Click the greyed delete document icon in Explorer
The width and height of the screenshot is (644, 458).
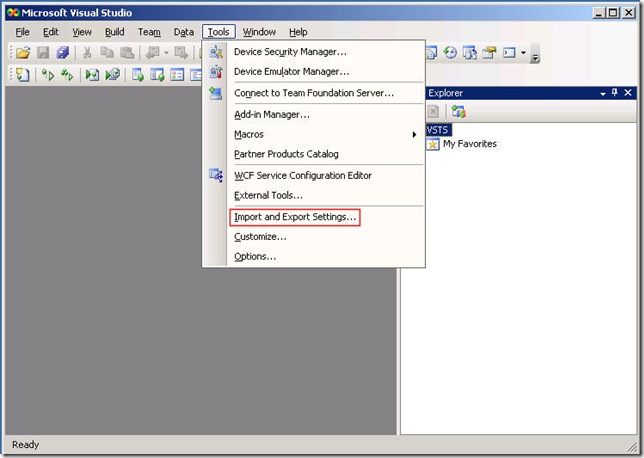(433, 111)
